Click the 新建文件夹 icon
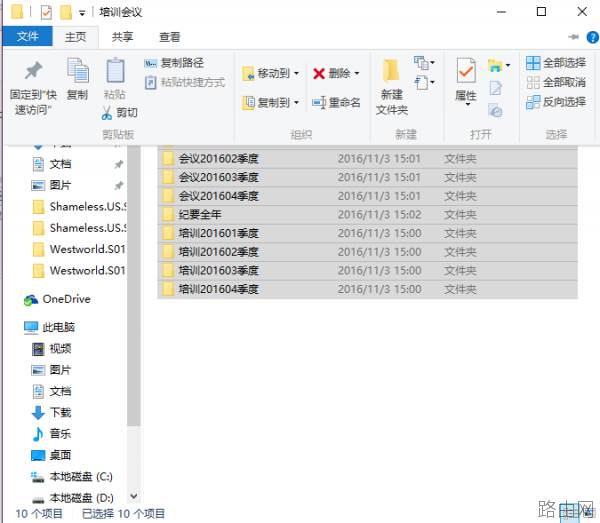The height and width of the screenshot is (523, 600). coord(391,71)
